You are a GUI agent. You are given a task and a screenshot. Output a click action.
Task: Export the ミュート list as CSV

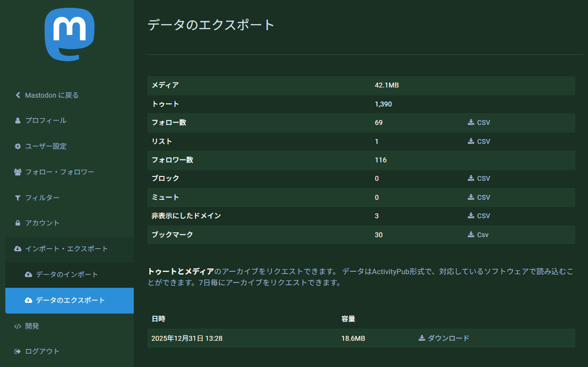click(x=479, y=197)
